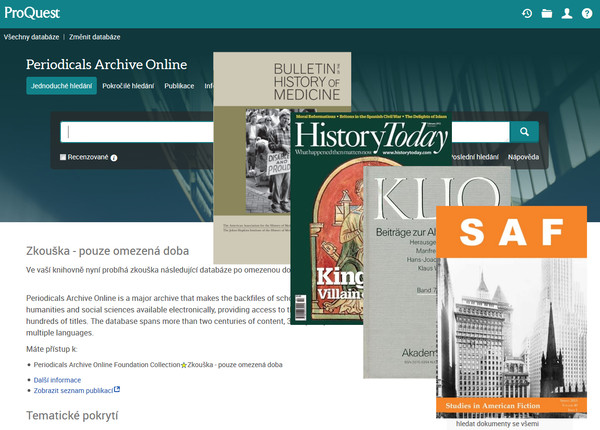Click the magnifier search button
The image size is (600, 430).
point(524,132)
